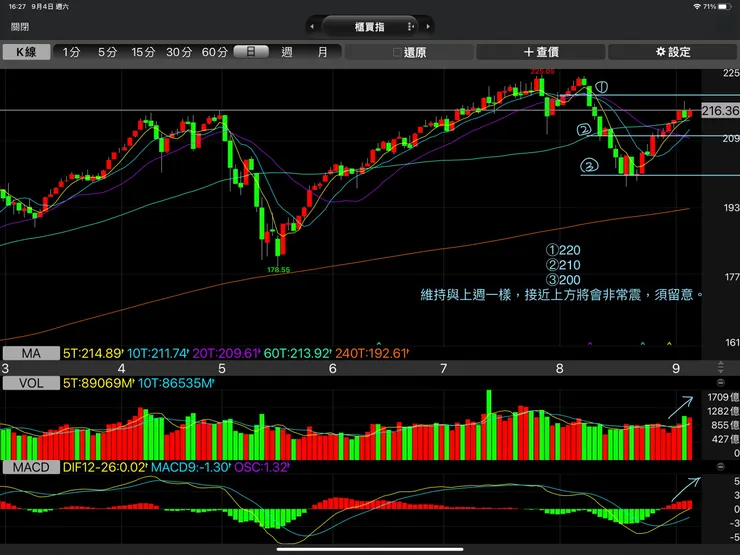Tap month 5 on the time axis
This screenshot has width=740, height=555.
222,368
